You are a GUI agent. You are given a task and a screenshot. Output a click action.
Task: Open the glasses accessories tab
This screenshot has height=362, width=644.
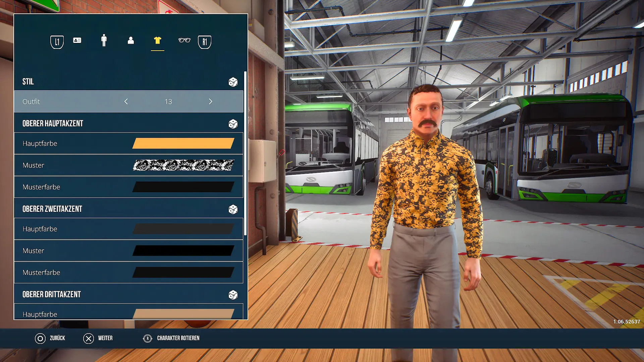coord(184,40)
